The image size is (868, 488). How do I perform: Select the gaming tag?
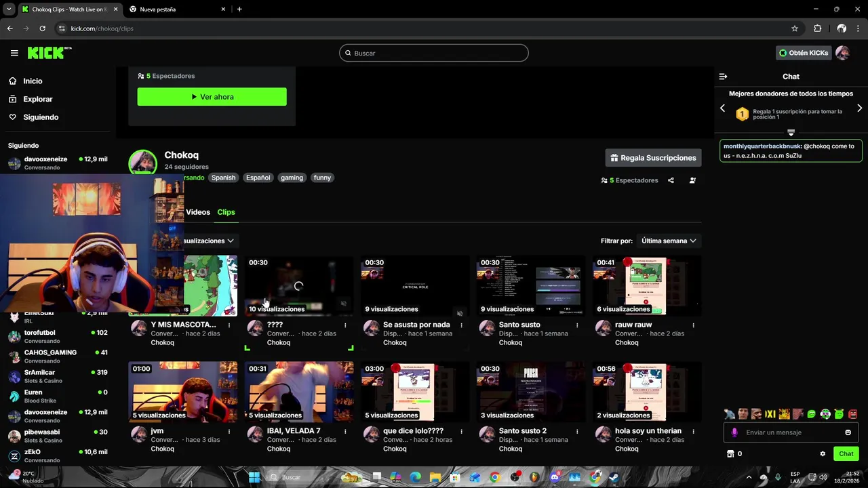(292, 178)
